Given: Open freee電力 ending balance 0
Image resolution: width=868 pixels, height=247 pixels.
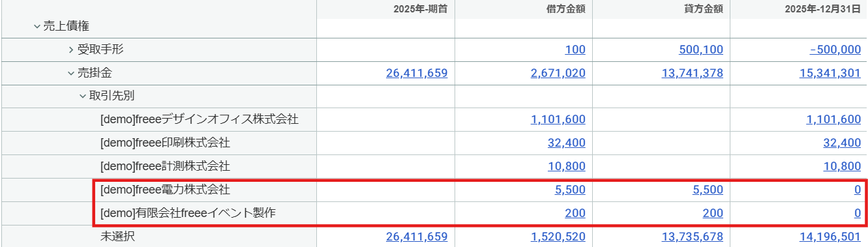Looking at the screenshot, I should (858, 190).
